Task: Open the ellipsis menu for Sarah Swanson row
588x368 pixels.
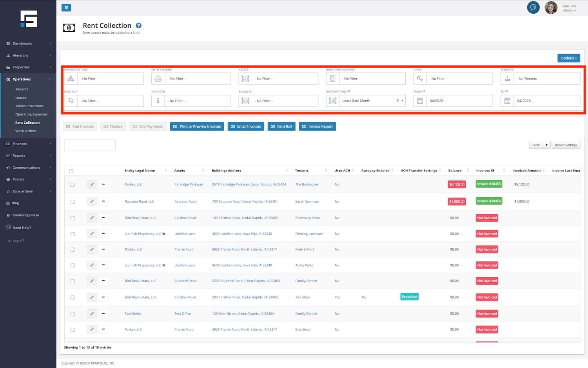Action: [x=103, y=201]
